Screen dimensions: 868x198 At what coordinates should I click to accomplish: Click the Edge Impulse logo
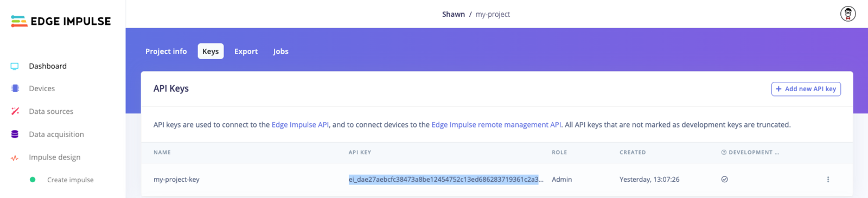pyautogui.click(x=61, y=21)
